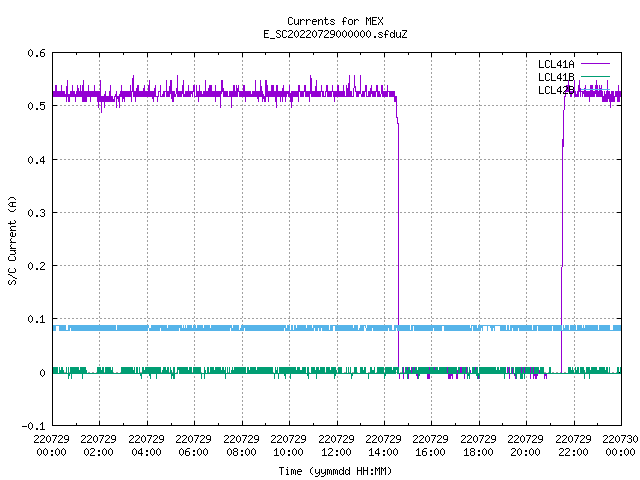The width and height of the screenshot is (640, 480).
Task: Click the y-axis tick value 0
Action: [x=42, y=373]
